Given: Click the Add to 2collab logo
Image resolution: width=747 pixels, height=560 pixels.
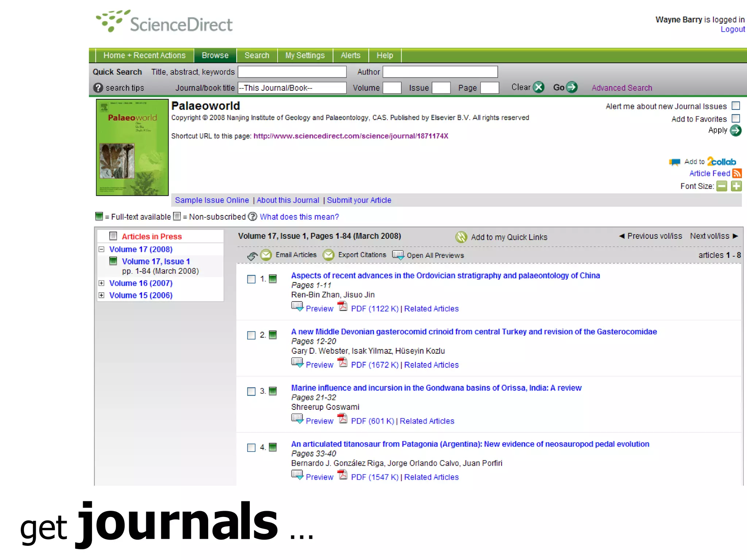Looking at the screenshot, I should (x=721, y=162).
